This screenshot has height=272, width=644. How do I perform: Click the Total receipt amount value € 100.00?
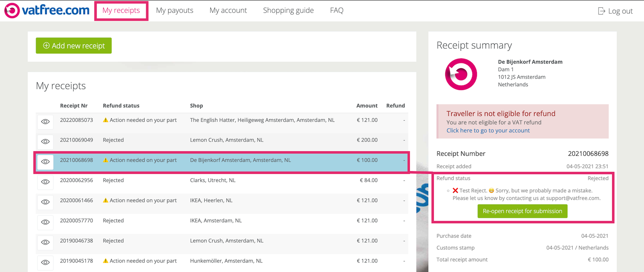pos(598,260)
